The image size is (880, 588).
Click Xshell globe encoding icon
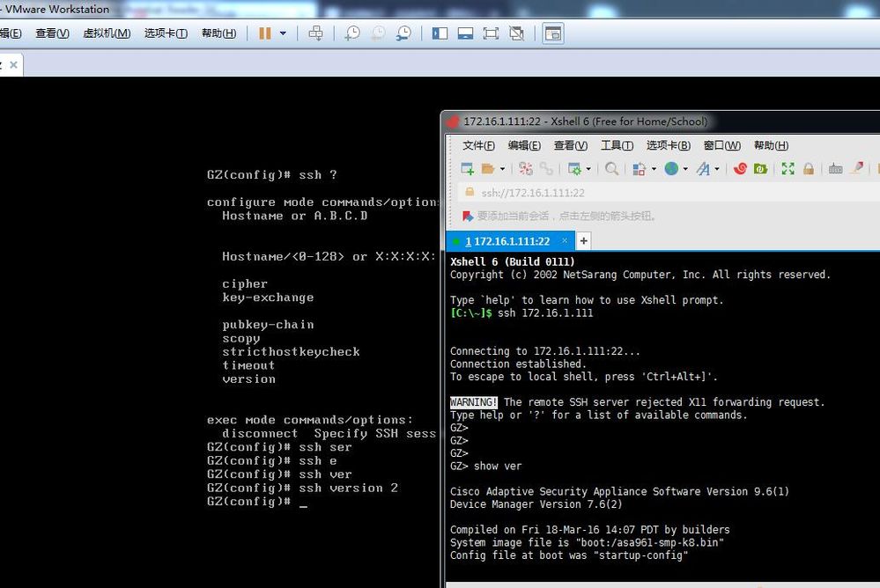tap(671, 169)
